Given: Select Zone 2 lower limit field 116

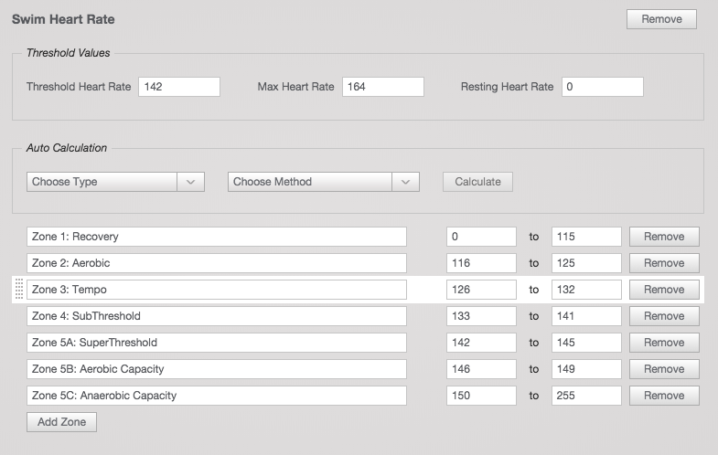Looking at the screenshot, I should (481, 263).
